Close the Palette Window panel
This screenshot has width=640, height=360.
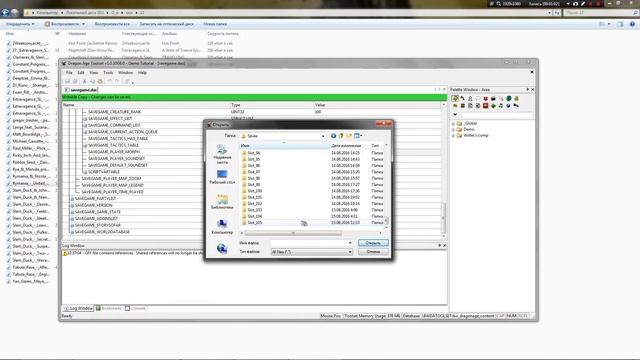(532, 89)
